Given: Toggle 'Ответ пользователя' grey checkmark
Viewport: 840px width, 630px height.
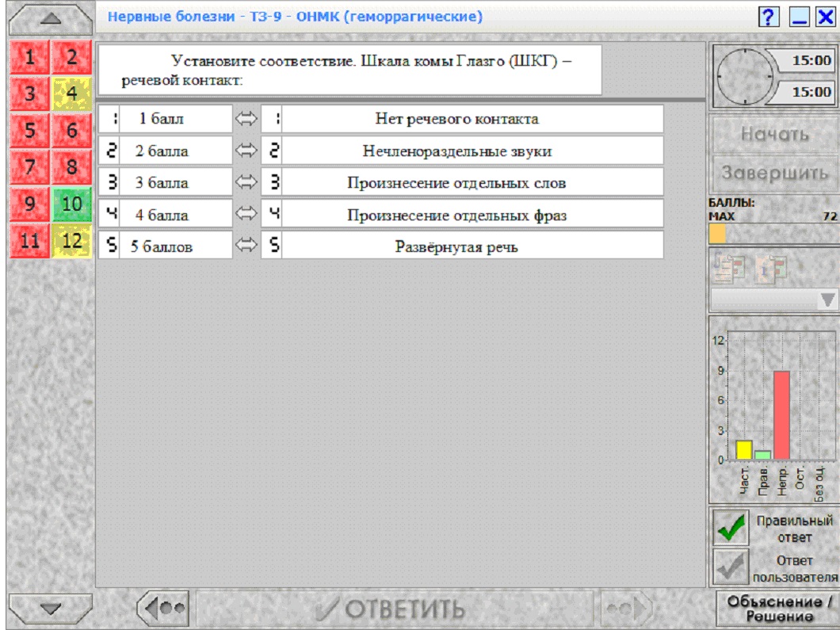Looking at the screenshot, I should click(x=731, y=567).
